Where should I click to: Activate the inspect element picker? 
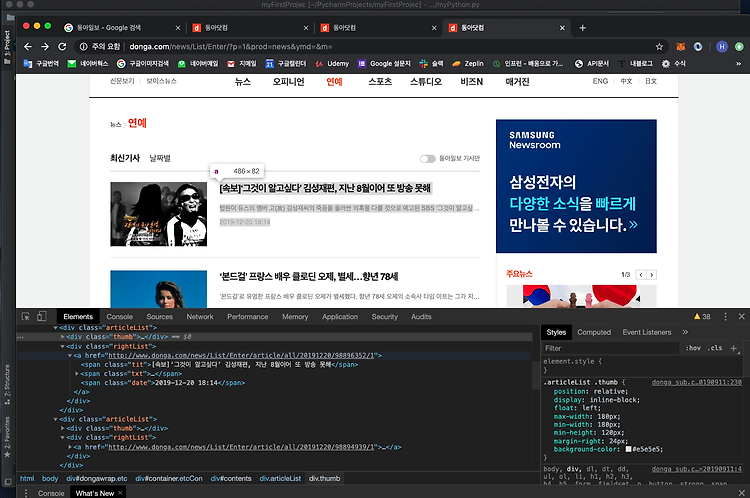pyautogui.click(x=26, y=317)
